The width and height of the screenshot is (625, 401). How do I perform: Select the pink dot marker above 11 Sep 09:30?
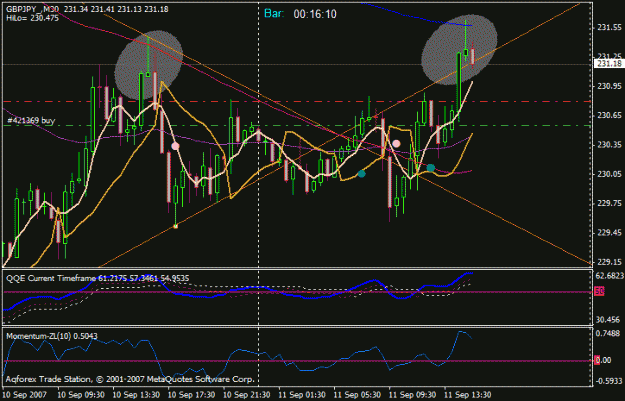click(x=396, y=143)
